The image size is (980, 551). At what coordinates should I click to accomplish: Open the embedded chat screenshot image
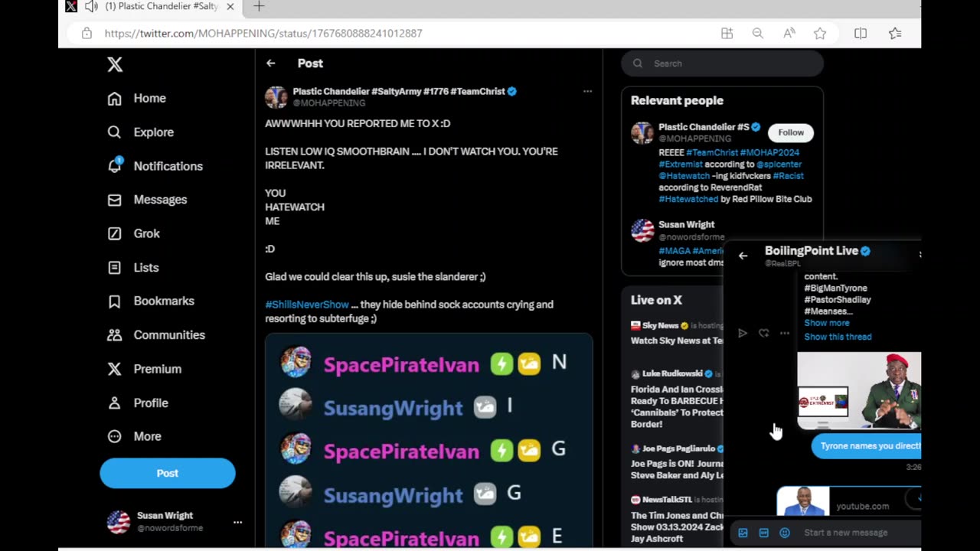tap(429, 440)
